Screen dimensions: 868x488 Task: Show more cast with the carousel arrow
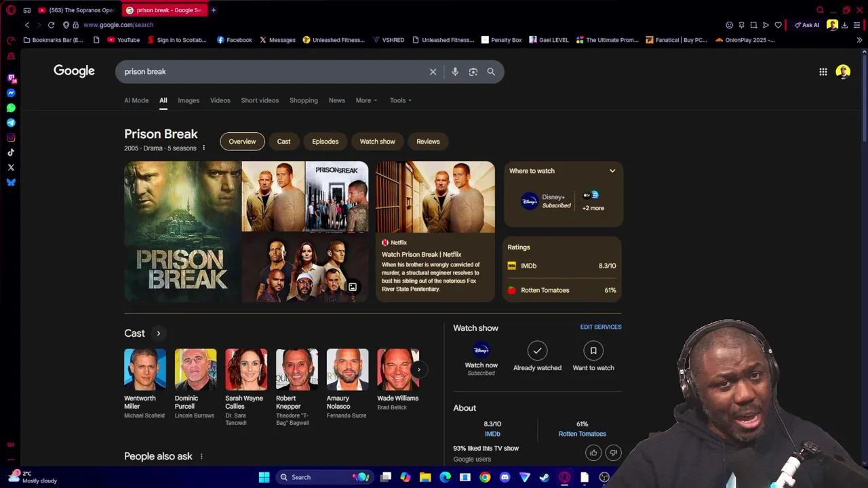[x=418, y=369]
